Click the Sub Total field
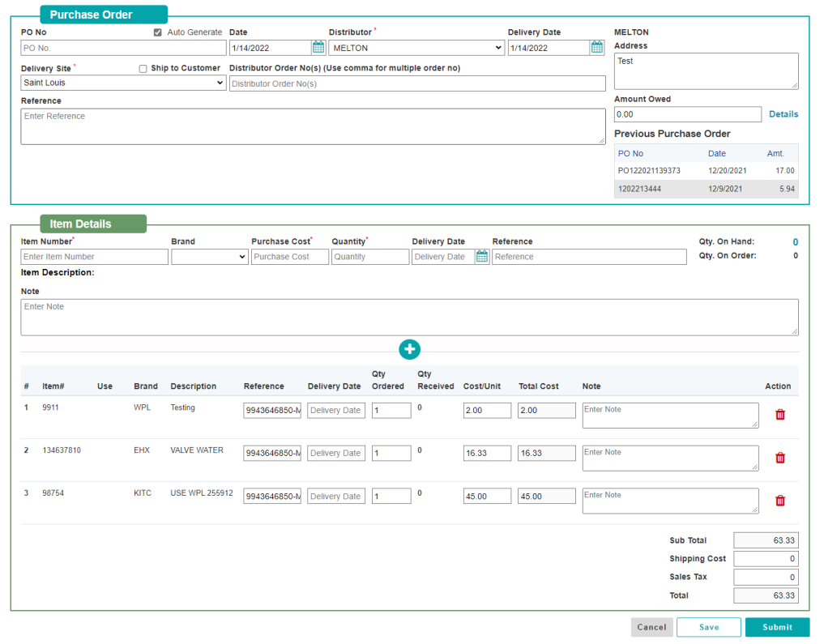This screenshot has width=824, height=644. click(x=766, y=540)
